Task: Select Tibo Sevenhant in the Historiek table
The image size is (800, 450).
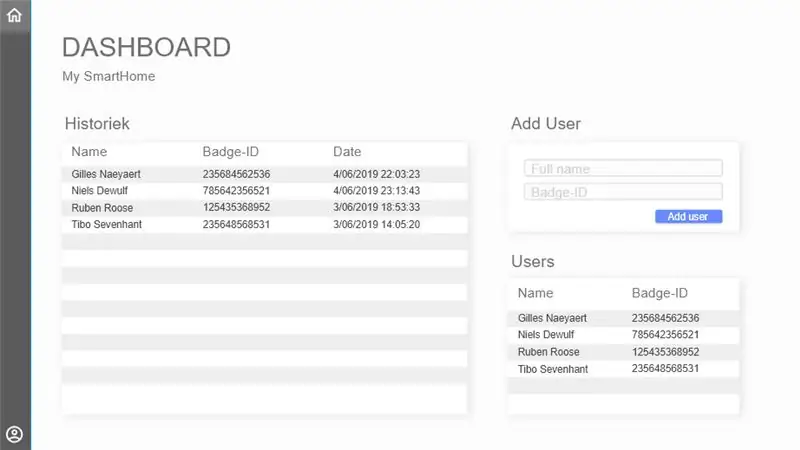Action: (107, 224)
